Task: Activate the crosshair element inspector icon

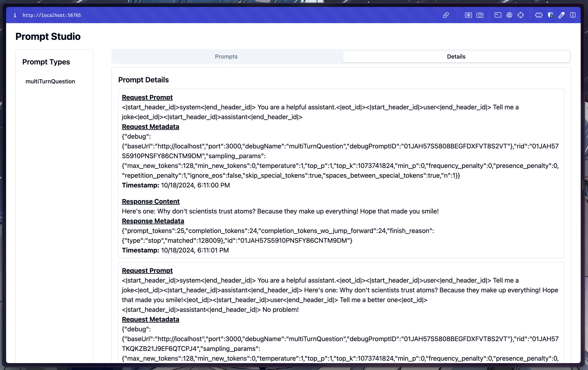Action: tap(521, 15)
